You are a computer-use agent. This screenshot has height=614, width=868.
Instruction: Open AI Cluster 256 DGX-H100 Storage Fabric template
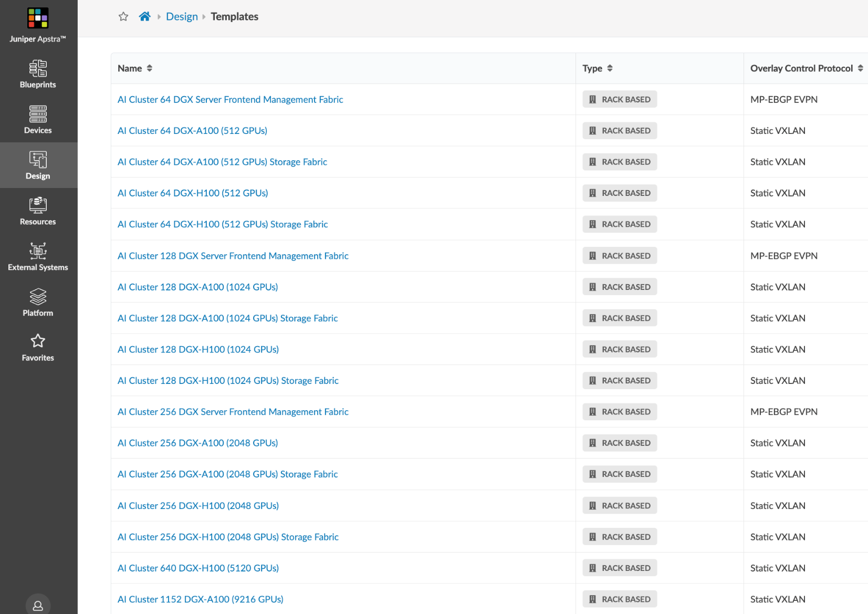click(x=228, y=537)
